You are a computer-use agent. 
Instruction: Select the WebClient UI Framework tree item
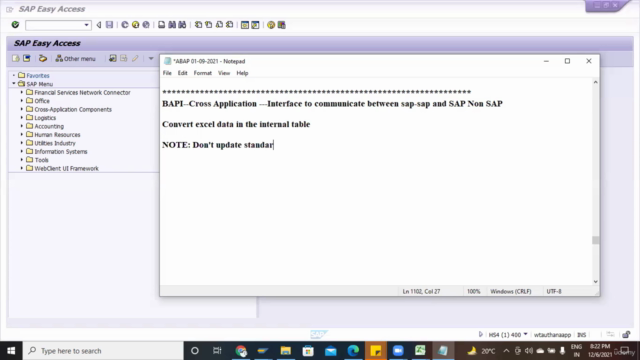click(x=66, y=169)
